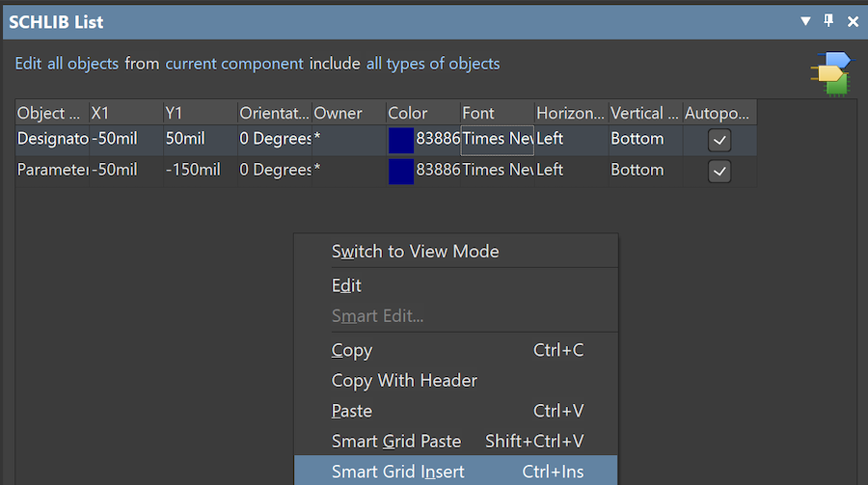Toggle Autoposition checkbox for Designator row

pos(719,140)
